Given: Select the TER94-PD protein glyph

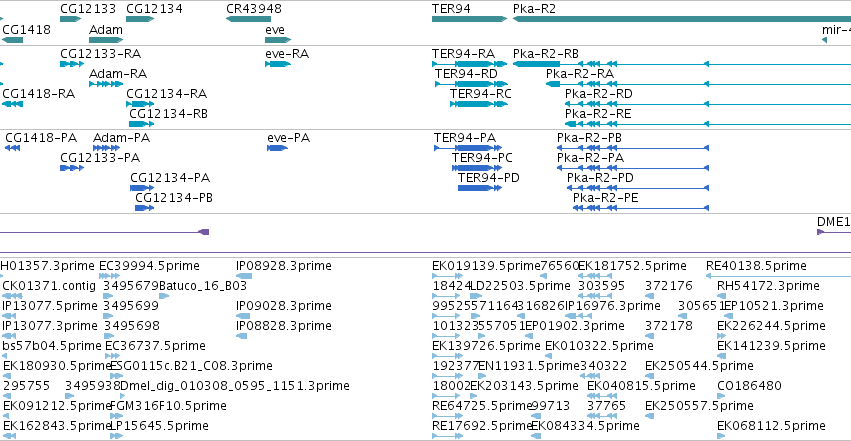Looking at the screenshot, I should tap(480, 188).
